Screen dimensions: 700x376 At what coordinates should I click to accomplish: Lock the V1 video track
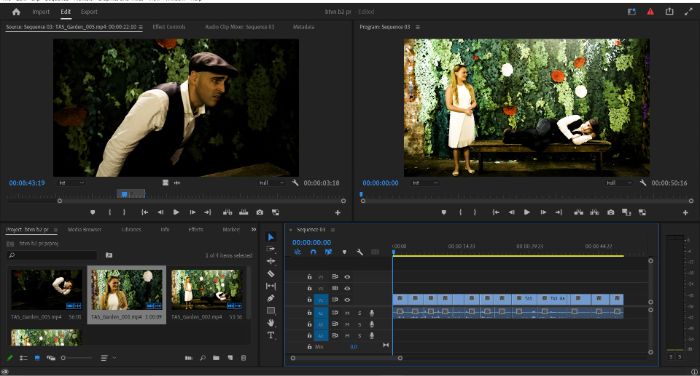pos(309,300)
